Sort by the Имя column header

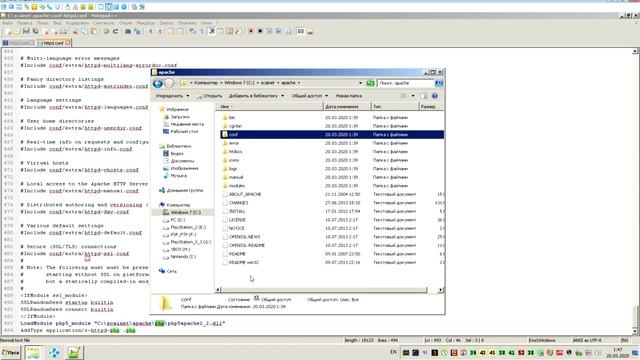(269, 107)
